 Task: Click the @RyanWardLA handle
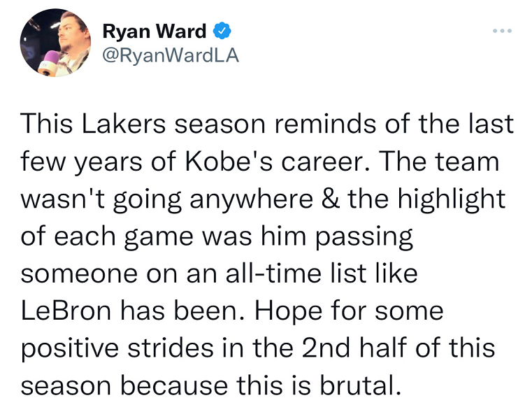(171, 56)
